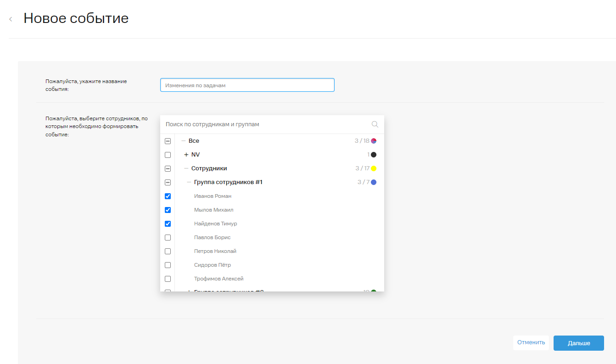The height and width of the screenshot is (364, 616).
Task: Collapse the Все root node
Action: [183, 141]
